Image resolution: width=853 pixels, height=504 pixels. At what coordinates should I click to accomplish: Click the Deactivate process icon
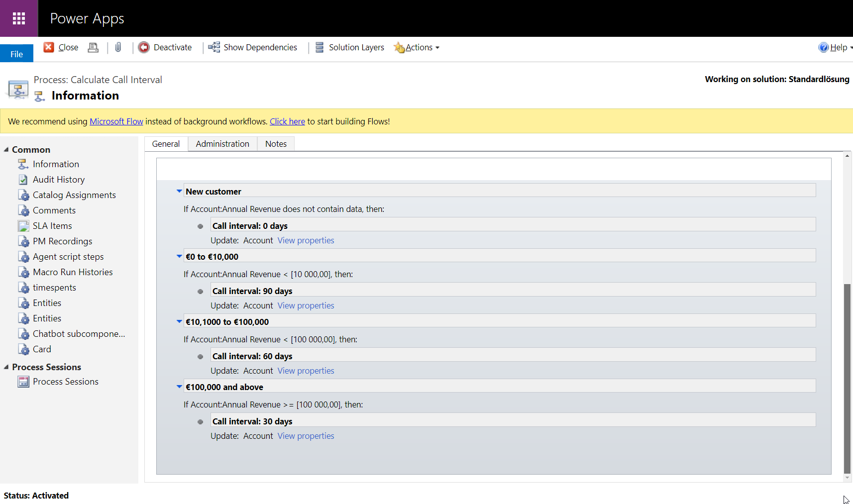tap(144, 47)
